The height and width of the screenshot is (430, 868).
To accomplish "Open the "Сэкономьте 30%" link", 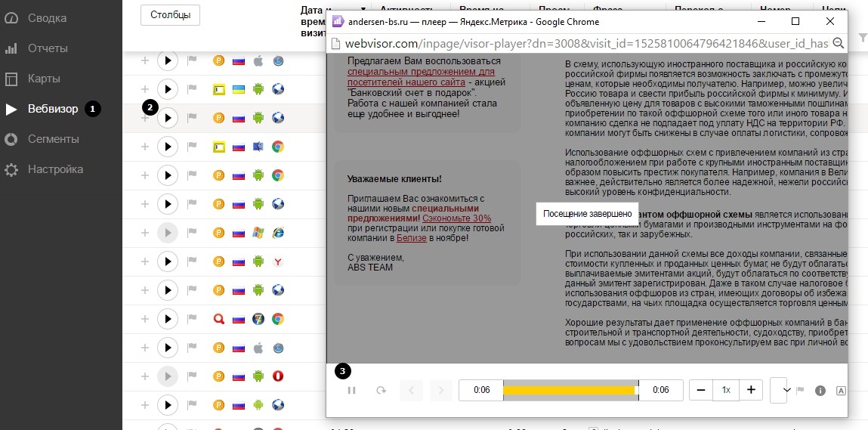I will point(457,218).
